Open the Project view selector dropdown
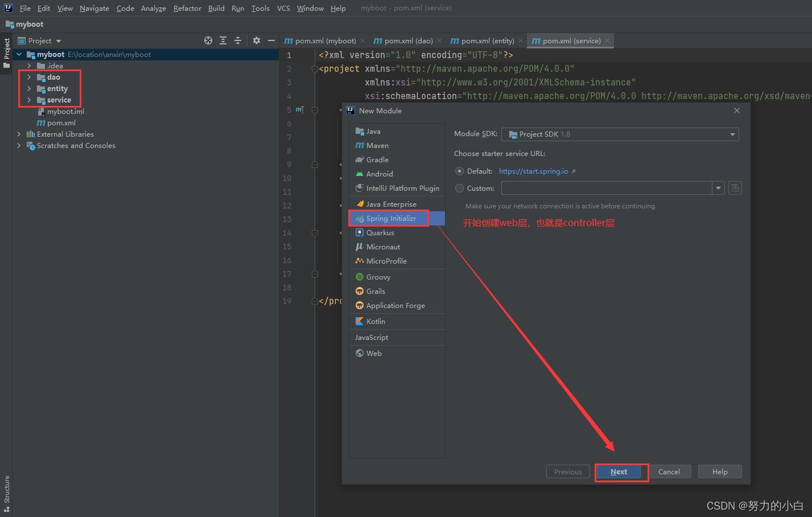This screenshot has width=812, height=517. point(40,41)
